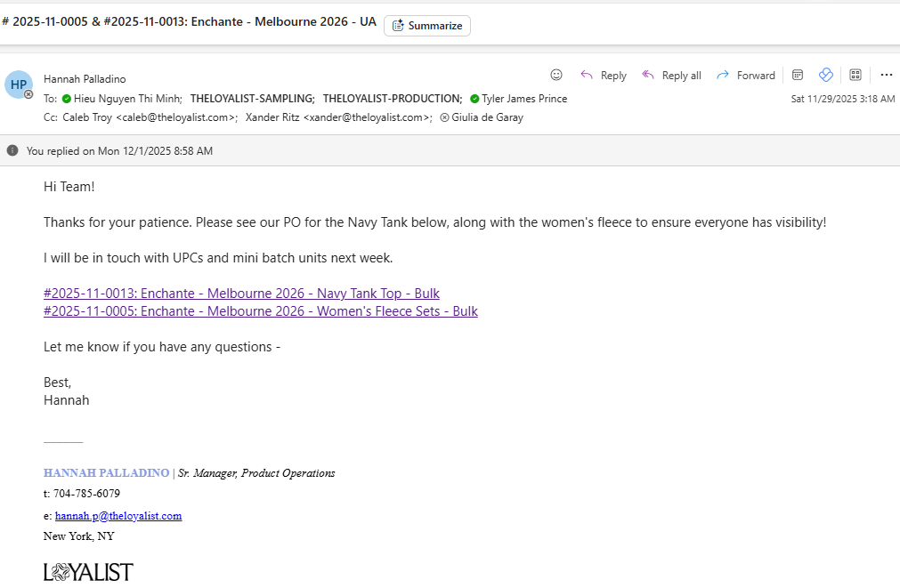Click the Copilot Summarize button
This screenshot has height=588, width=900.
[x=427, y=26]
